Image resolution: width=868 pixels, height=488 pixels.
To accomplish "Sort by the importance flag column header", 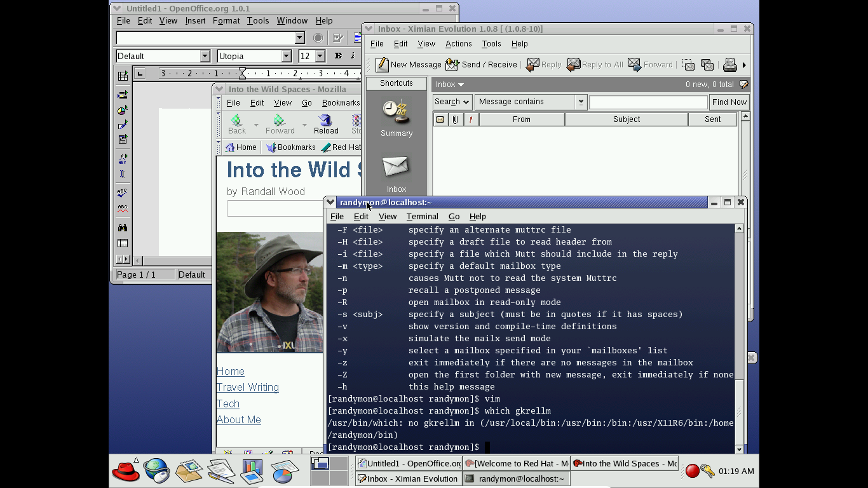I will [x=471, y=119].
